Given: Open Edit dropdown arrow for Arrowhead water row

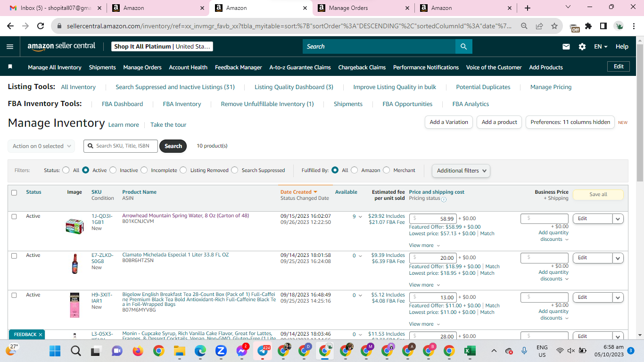Looking at the screenshot, I should [x=618, y=219].
